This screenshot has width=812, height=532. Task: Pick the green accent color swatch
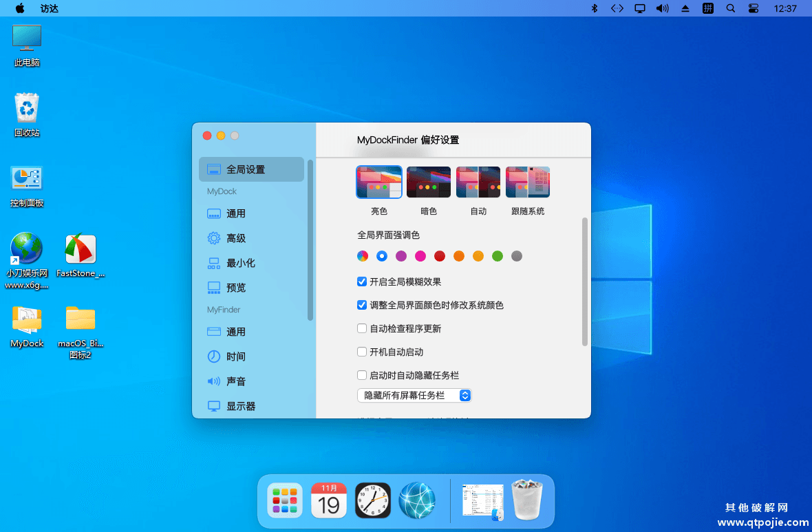click(497, 256)
